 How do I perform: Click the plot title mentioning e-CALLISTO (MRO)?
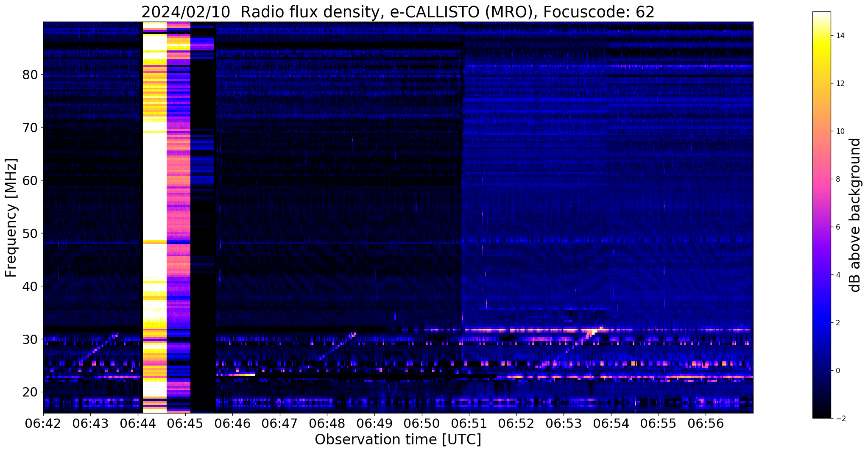[x=398, y=12]
